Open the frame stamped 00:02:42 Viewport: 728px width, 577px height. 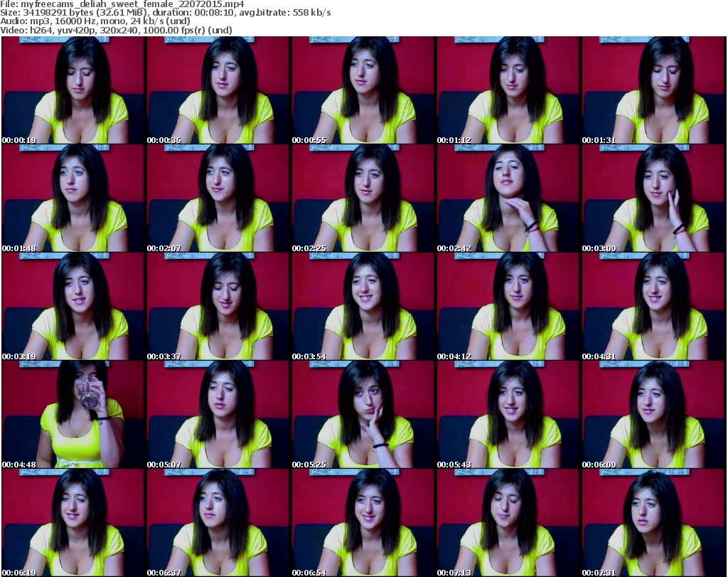click(508, 198)
